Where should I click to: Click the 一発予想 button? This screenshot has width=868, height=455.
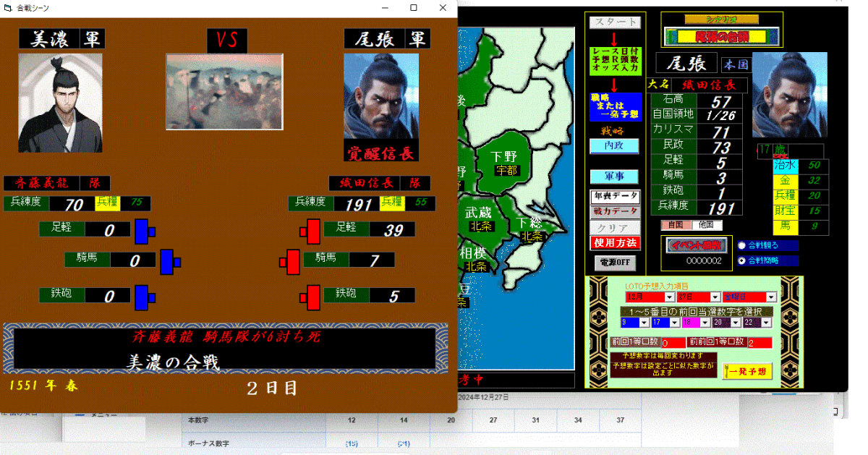746,371
